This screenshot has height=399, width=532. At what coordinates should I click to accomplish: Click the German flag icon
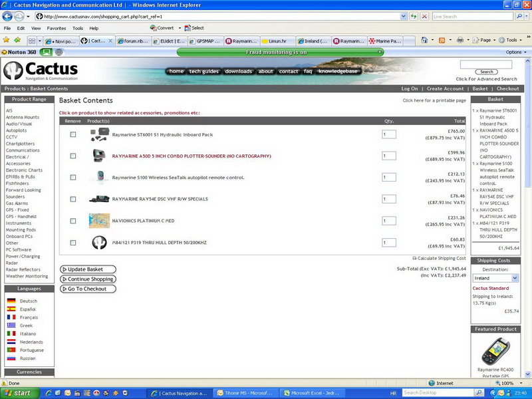[11, 301]
